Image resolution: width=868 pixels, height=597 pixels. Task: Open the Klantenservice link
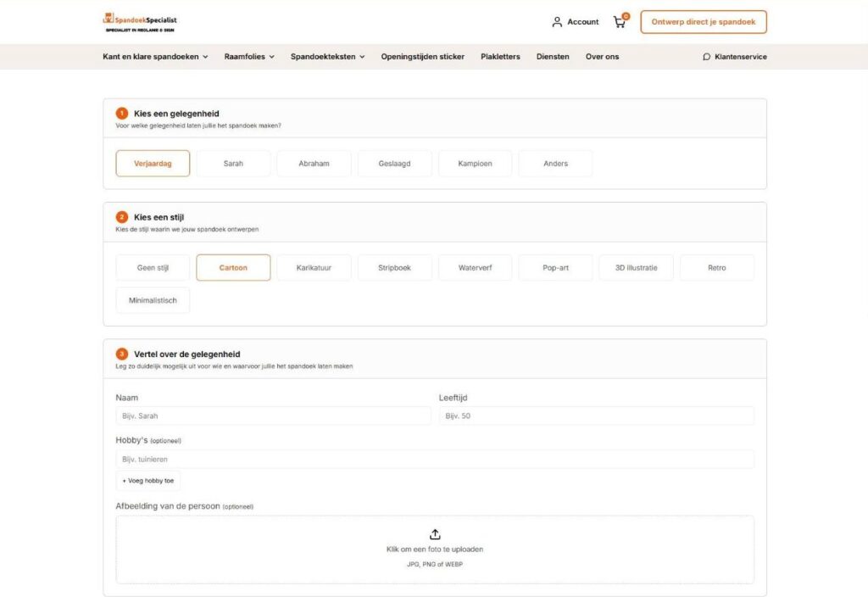click(735, 57)
